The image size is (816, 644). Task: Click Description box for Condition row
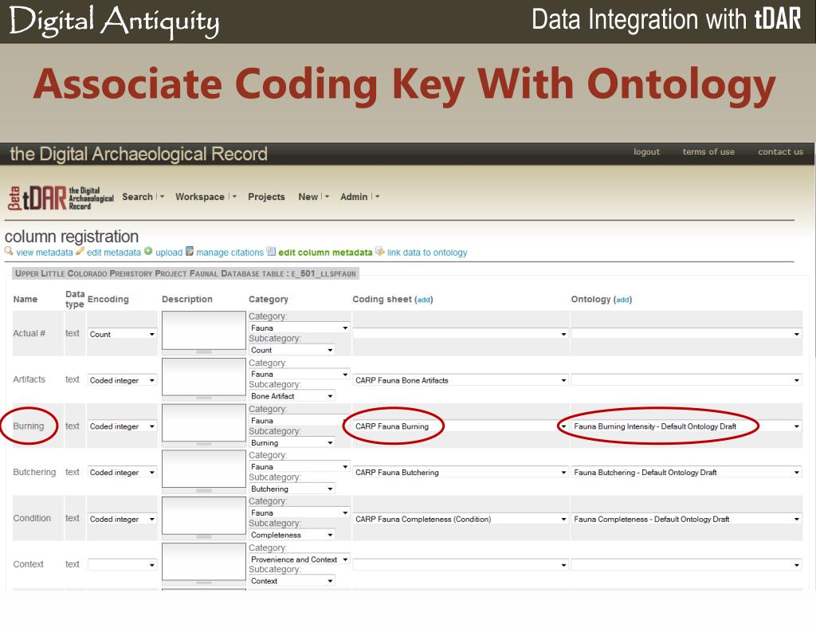click(204, 516)
